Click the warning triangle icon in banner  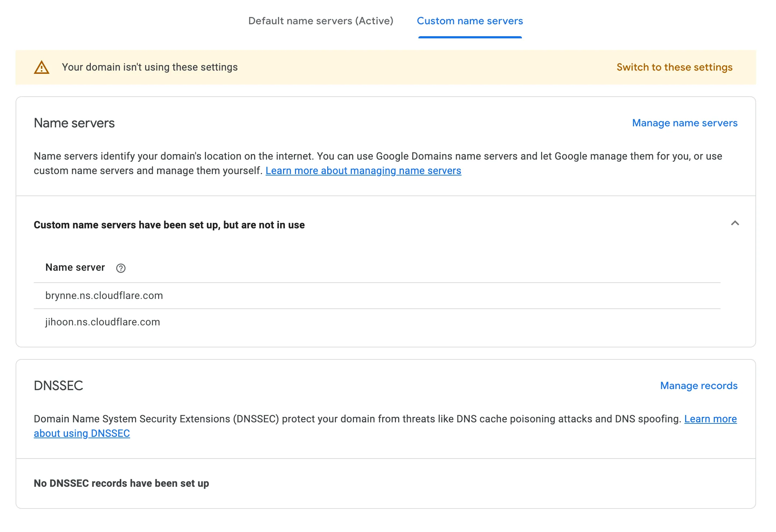tap(42, 67)
